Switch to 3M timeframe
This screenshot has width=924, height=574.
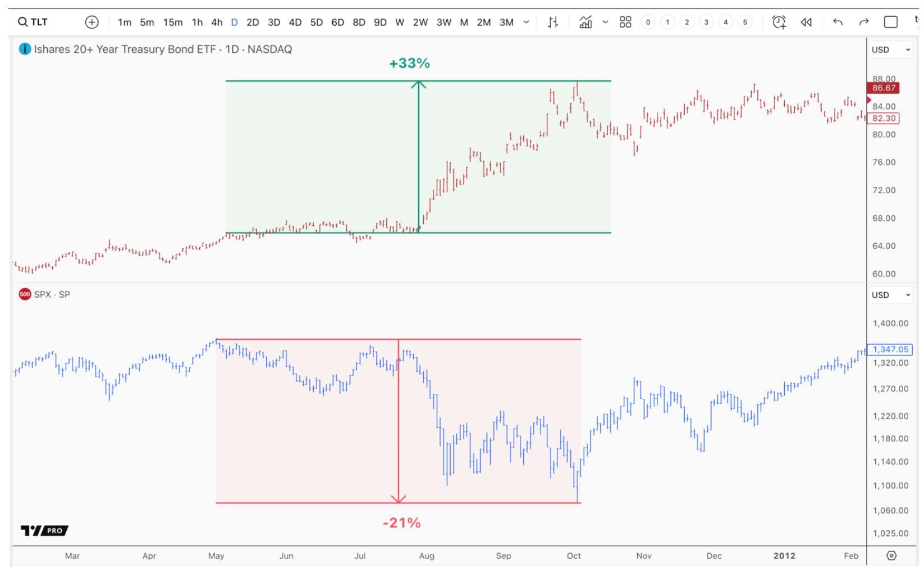[x=507, y=22]
